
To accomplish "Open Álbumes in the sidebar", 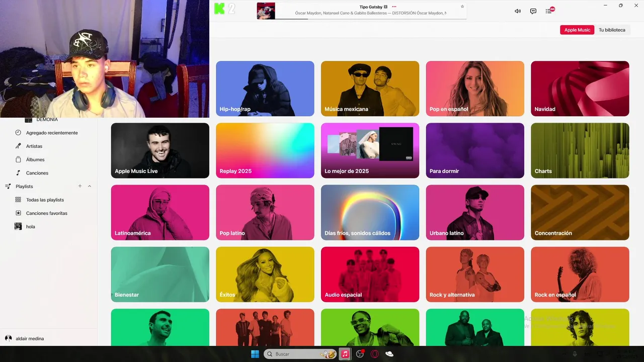I will [x=35, y=159].
